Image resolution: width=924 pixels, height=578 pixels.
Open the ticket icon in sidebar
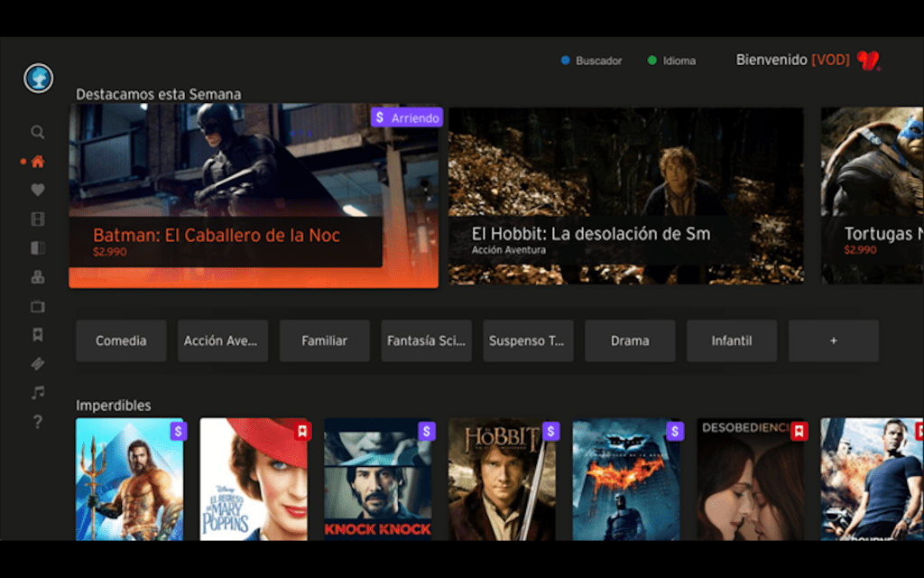tap(38, 364)
